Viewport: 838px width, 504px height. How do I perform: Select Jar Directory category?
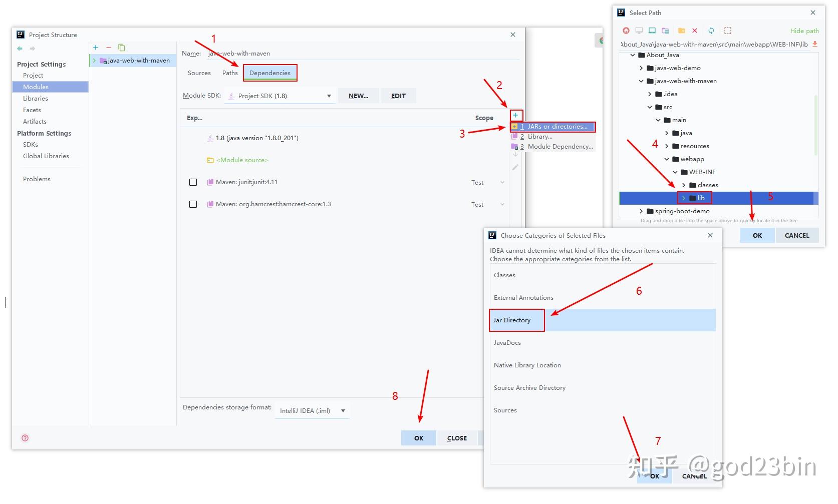603,320
